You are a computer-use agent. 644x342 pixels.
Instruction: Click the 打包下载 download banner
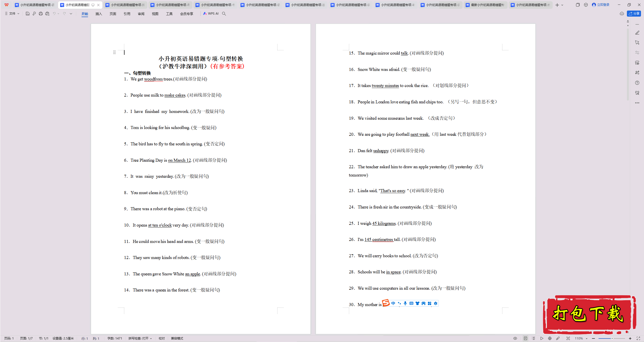[x=589, y=314]
